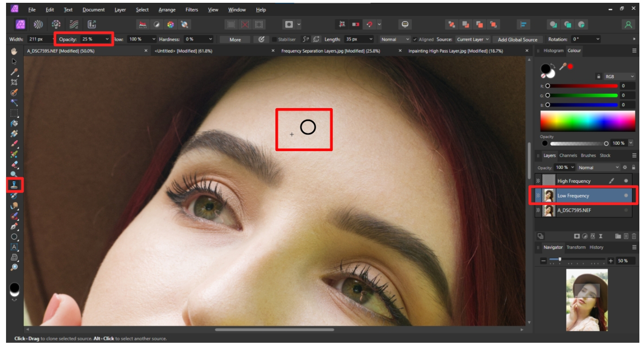The image size is (644, 346).
Task: Open the Filters menu
Action: pyautogui.click(x=191, y=10)
